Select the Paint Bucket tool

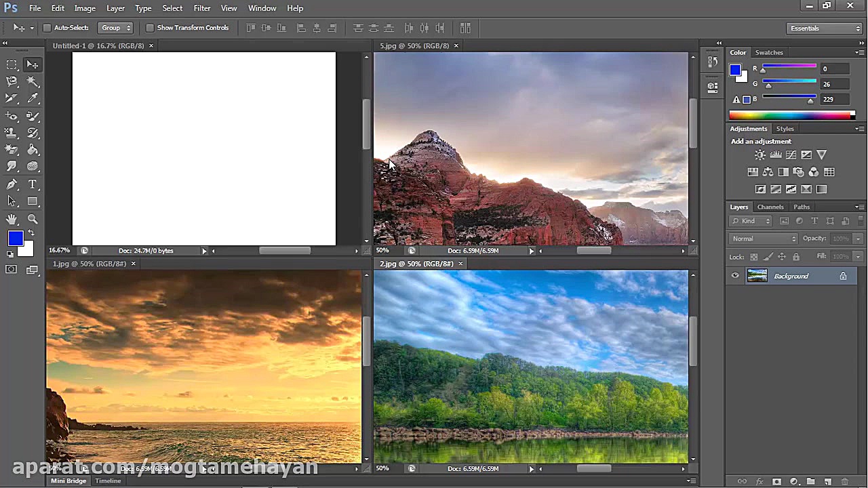coord(32,150)
